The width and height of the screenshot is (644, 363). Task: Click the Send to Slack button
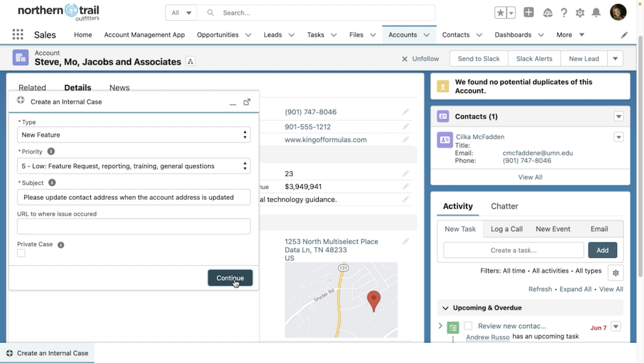(479, 59)
